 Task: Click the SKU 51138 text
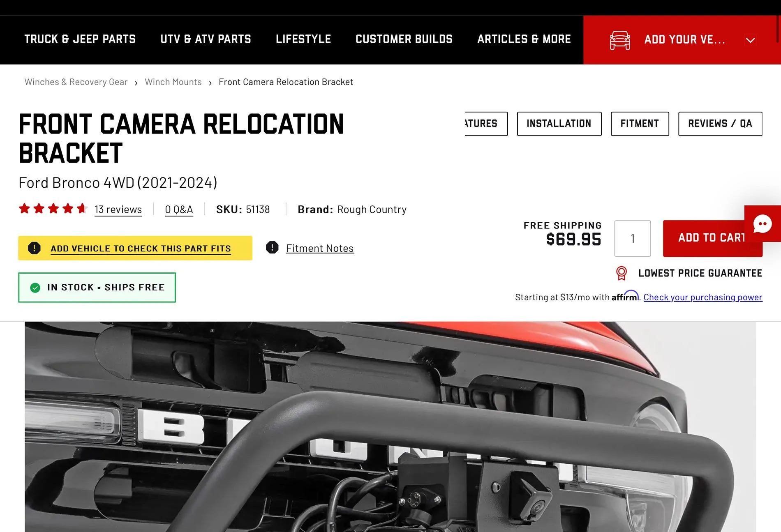[x=243, y=210]
